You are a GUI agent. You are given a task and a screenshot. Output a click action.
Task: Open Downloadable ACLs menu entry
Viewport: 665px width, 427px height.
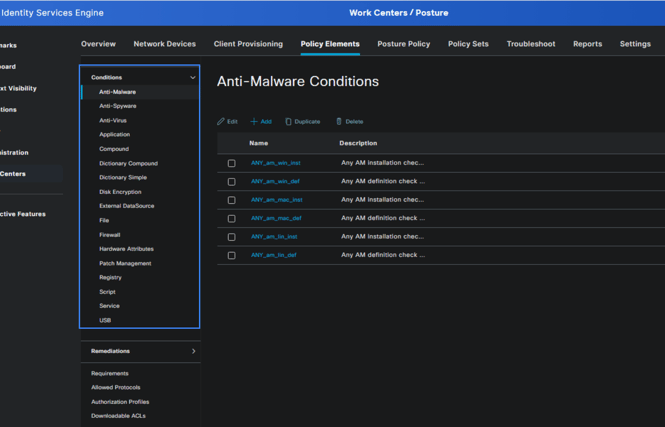point(118,416)
